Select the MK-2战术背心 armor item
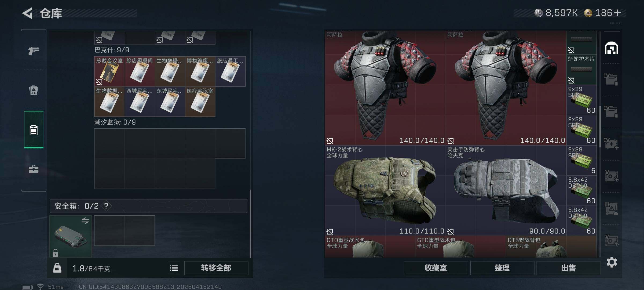Screen dimensions: 644x290 (385, 191)
